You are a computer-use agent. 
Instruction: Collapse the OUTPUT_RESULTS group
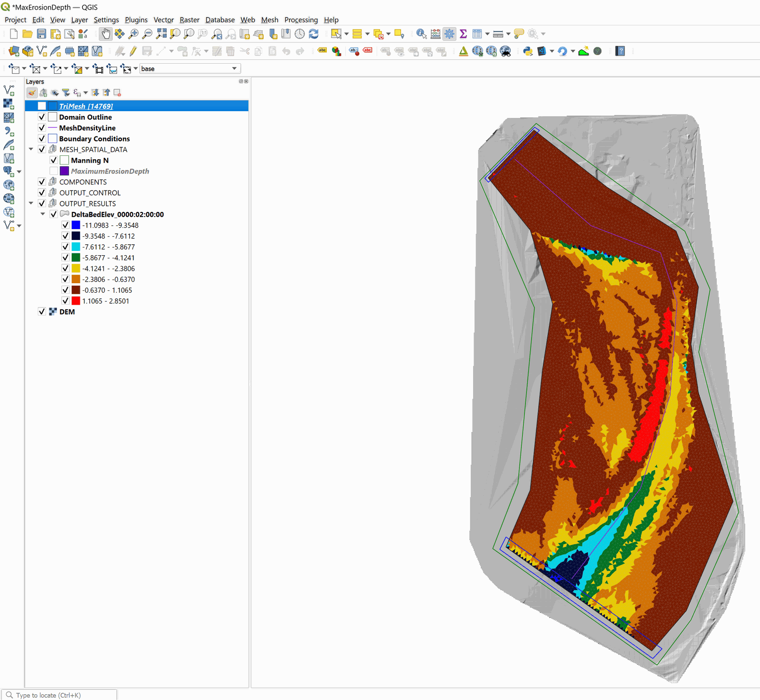tap(31, 203)
